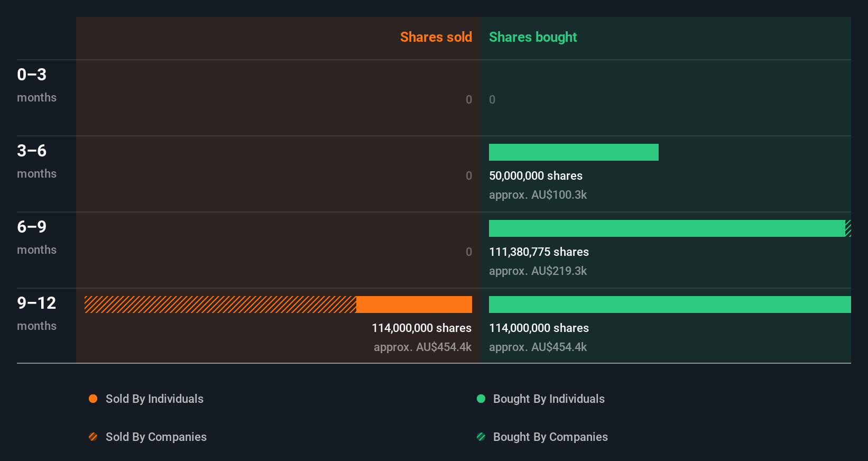Click the shares sold 0 in 0–3 months row

[469, 99]
